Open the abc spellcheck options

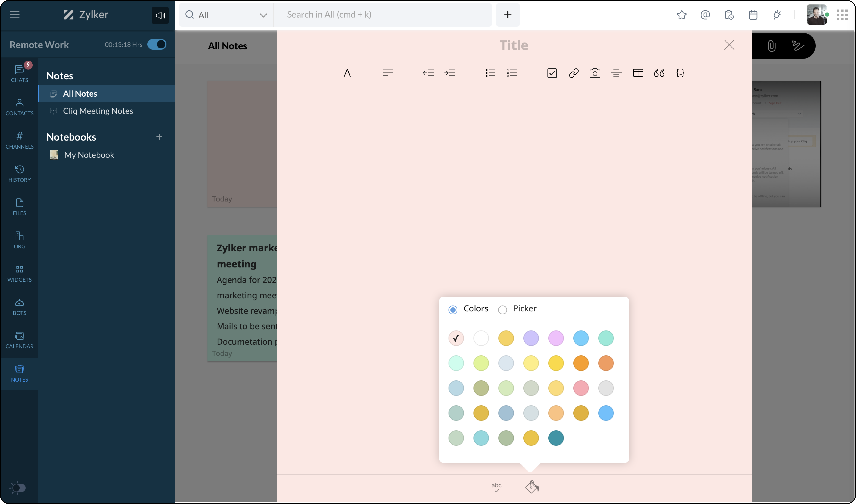(x=496, y=487)
